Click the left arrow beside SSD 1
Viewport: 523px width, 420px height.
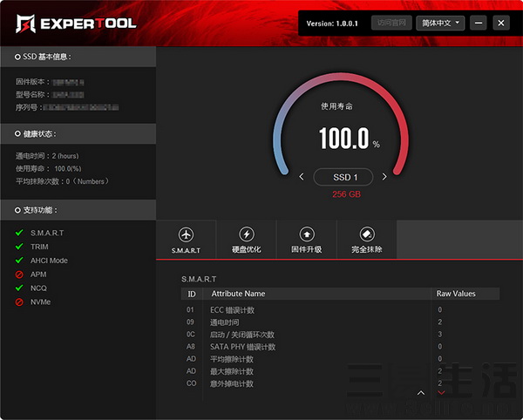coord(302,177)
